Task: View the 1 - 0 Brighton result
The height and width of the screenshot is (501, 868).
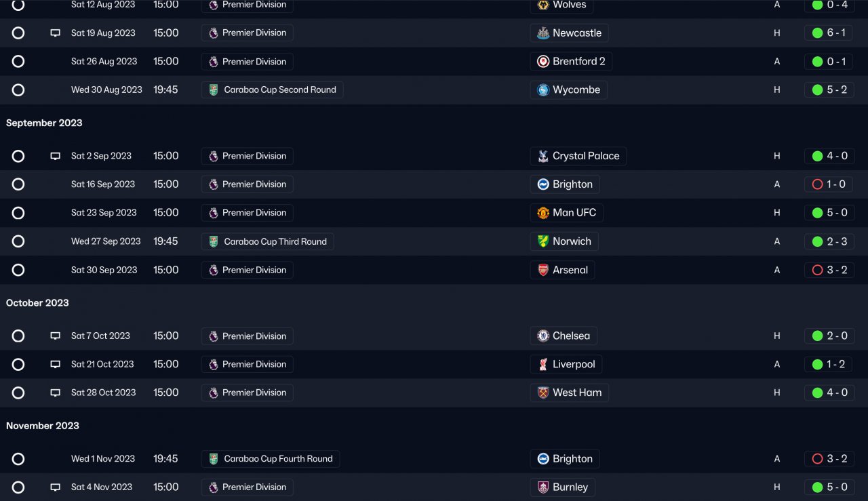Action: 829,184
